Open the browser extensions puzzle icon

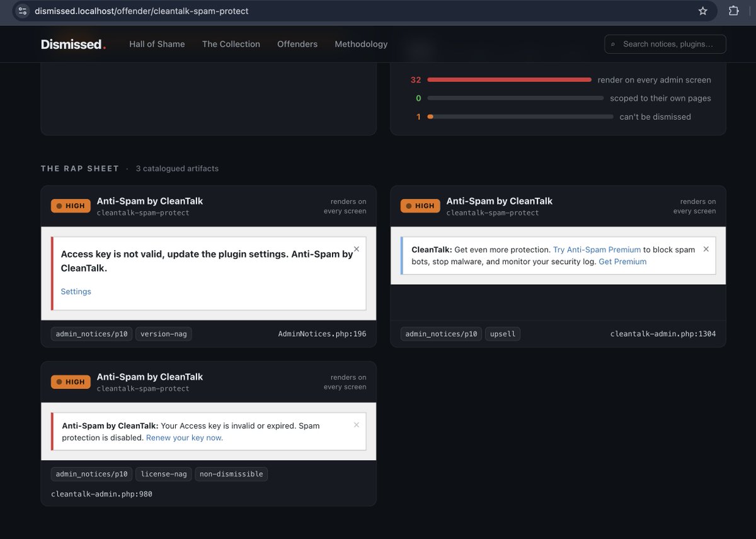[734, 11]
